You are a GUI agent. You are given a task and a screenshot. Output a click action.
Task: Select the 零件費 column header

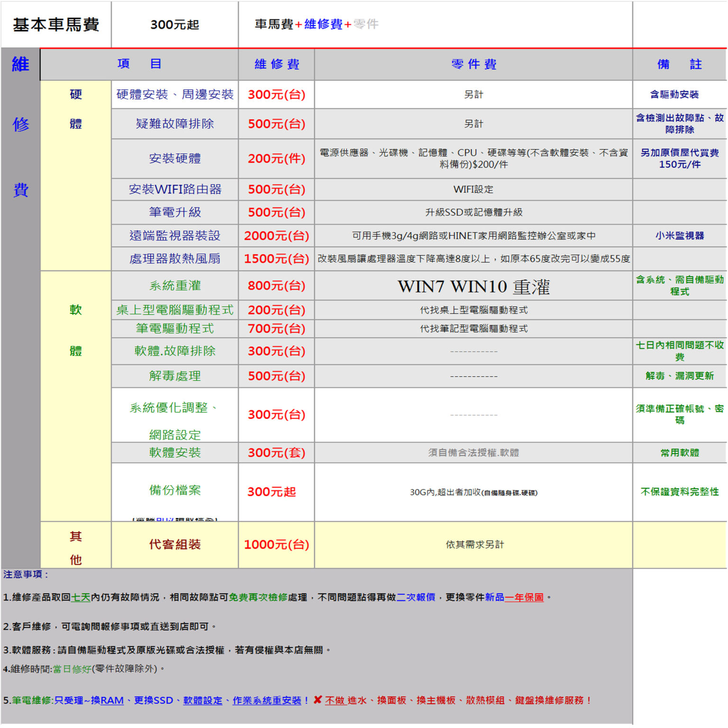coord(473,64)
